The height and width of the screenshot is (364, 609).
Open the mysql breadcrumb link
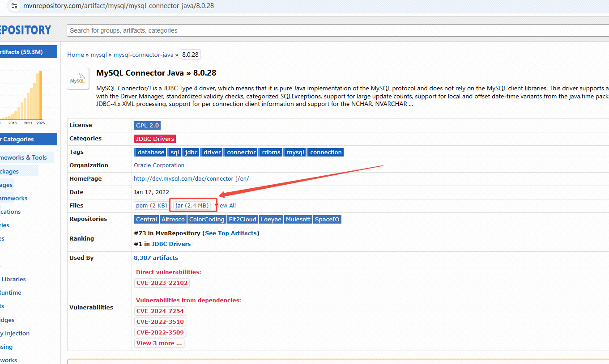pos(98,55)
